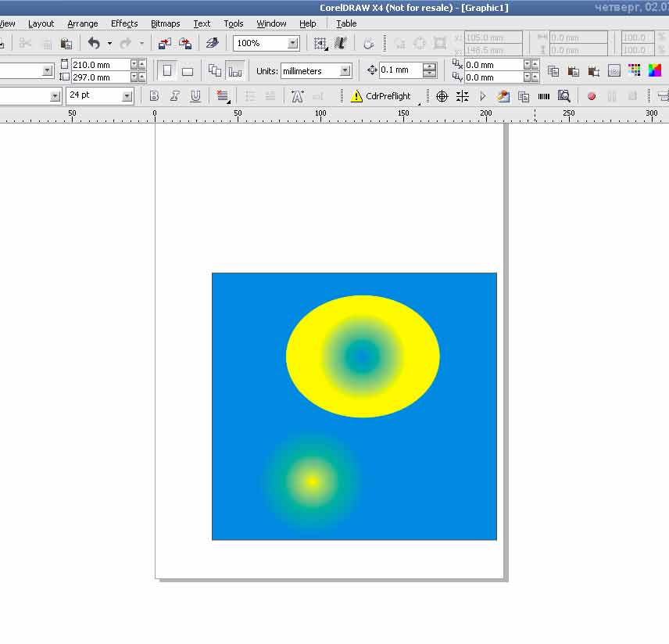The width and height of the screenshot is (669, 644).
Task: Open the Table menu
Action: click(x=346, y=23)
